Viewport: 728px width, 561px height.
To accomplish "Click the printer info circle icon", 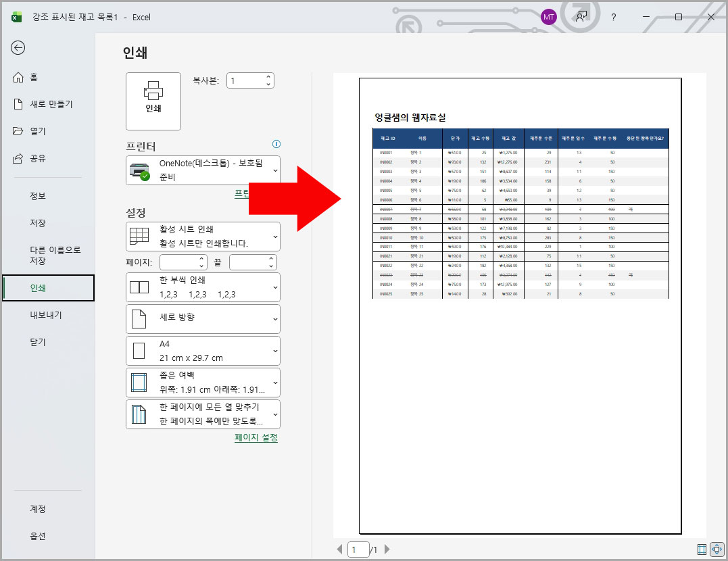I will pyautogui.click(x=276, y=144).
